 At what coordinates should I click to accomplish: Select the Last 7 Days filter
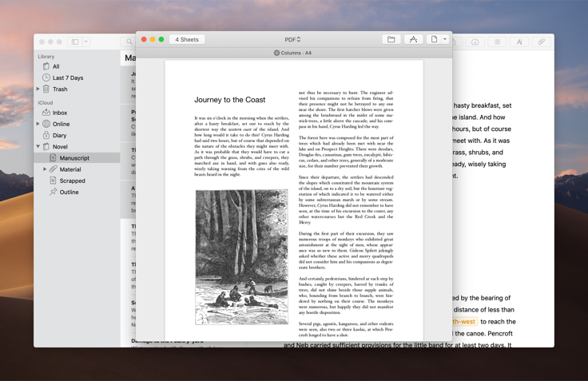[x=77, y=77]
